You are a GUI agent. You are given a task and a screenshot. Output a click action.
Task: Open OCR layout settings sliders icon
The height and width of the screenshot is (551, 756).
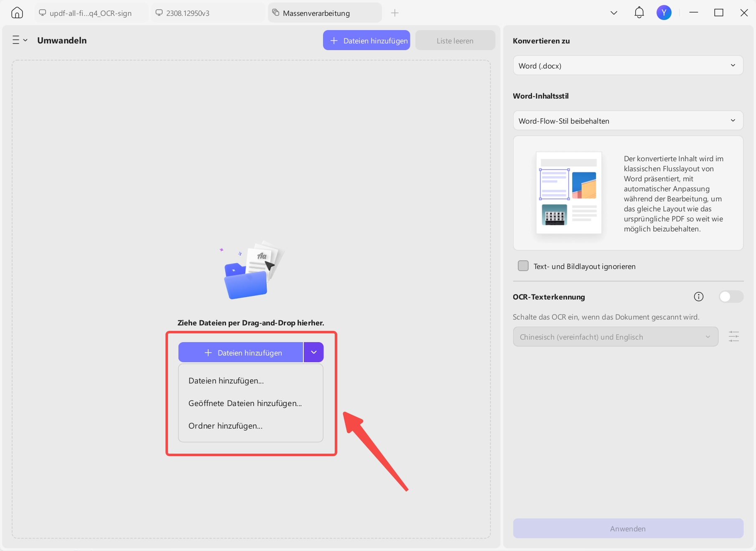tap(734, 337)
